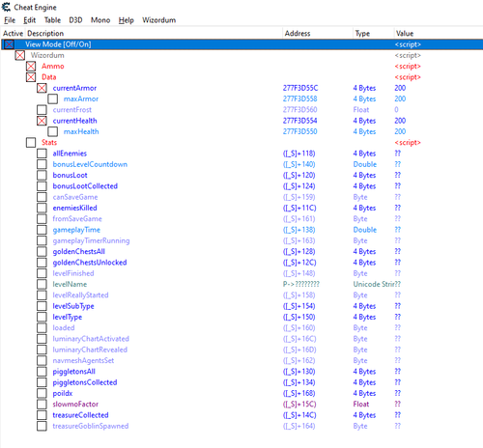Tick the gameplayTimerRunning checkbox
483x448 pixels.
42,241
